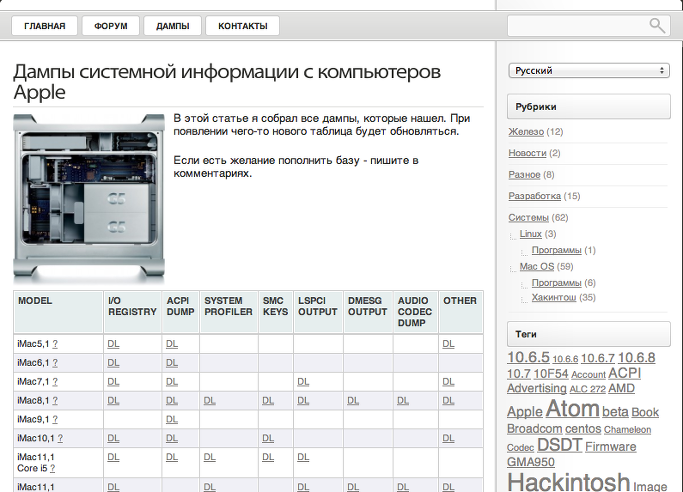Screen dimensions: 683x492
Task: Click the 10.6.5 tag
Action: pyautogui.click(x=528, y=357)
